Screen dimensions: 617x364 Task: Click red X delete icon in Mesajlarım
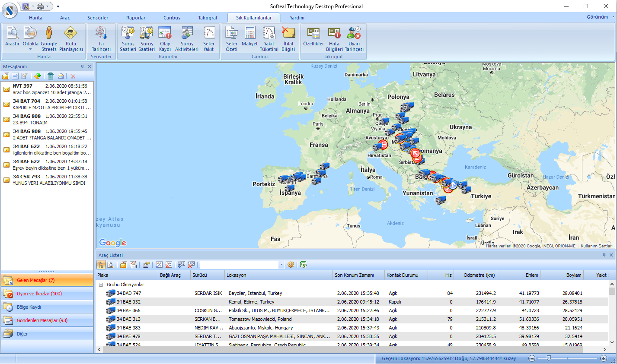pos(73,76)
